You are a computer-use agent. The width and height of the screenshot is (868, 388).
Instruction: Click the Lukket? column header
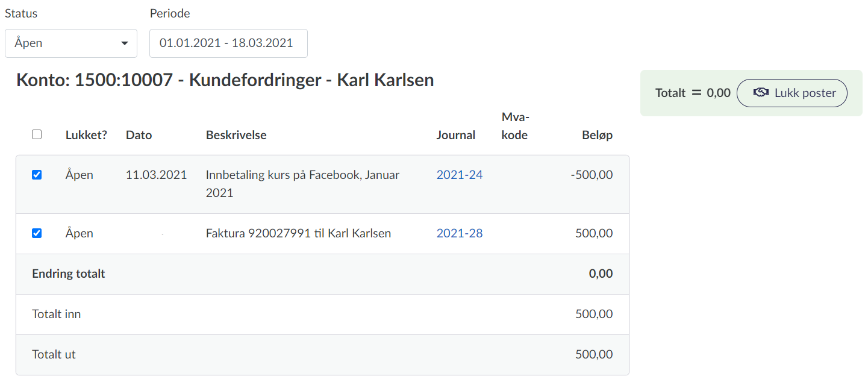pyautogui.click(x=86, y=135)
